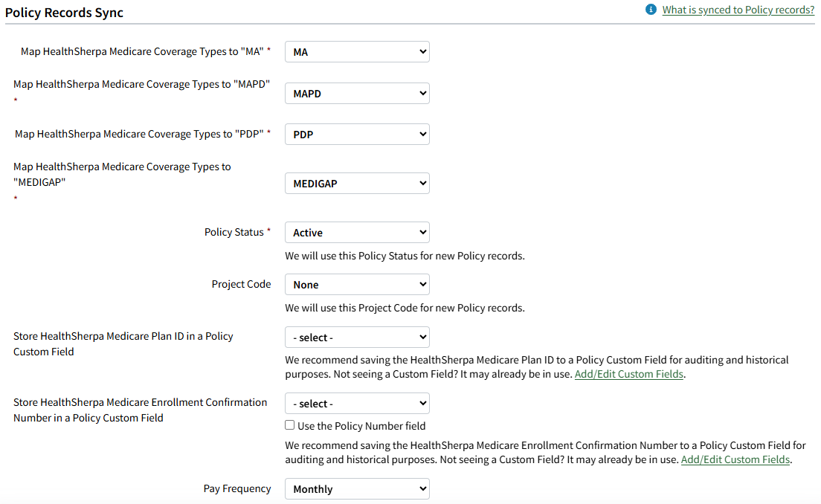The width and height of the screenshot is (821, 504).
Task: Open the Policy Status dropdown showing Active
Action: point(357,233)
